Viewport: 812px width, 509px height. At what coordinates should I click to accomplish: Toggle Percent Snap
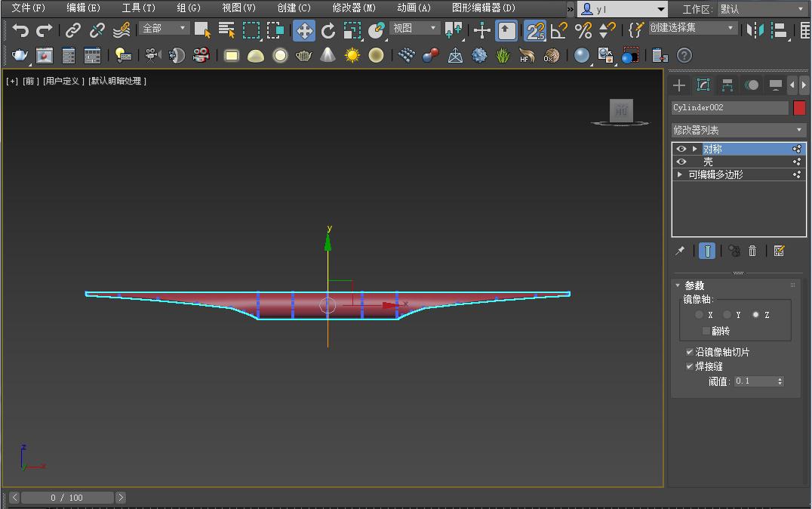(x=583, y=30)
